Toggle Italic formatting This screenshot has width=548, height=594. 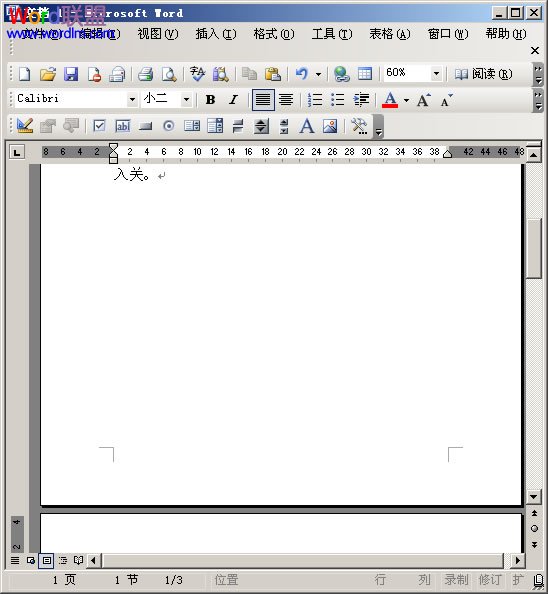point(233,100)
